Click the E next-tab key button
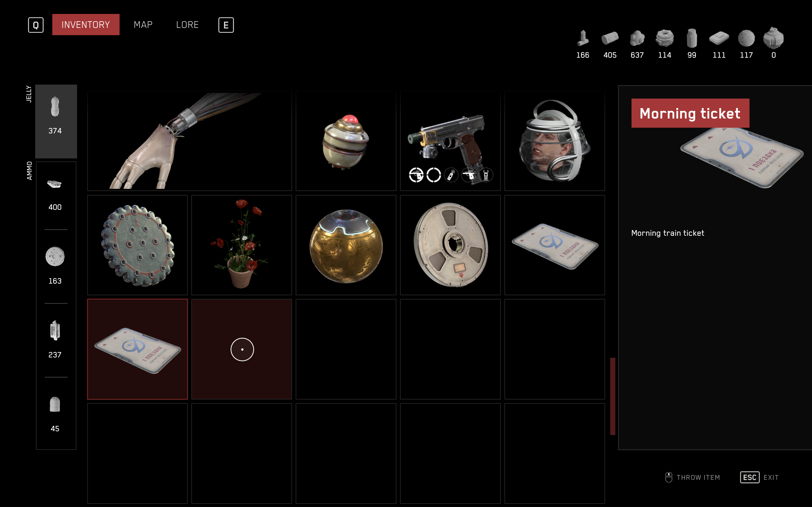812x507 pixels. pos(226,25)
